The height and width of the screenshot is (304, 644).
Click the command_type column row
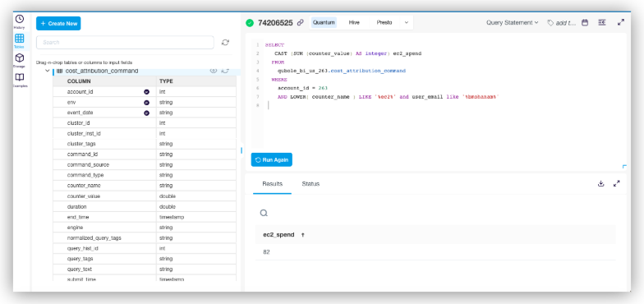coord(145,176)
